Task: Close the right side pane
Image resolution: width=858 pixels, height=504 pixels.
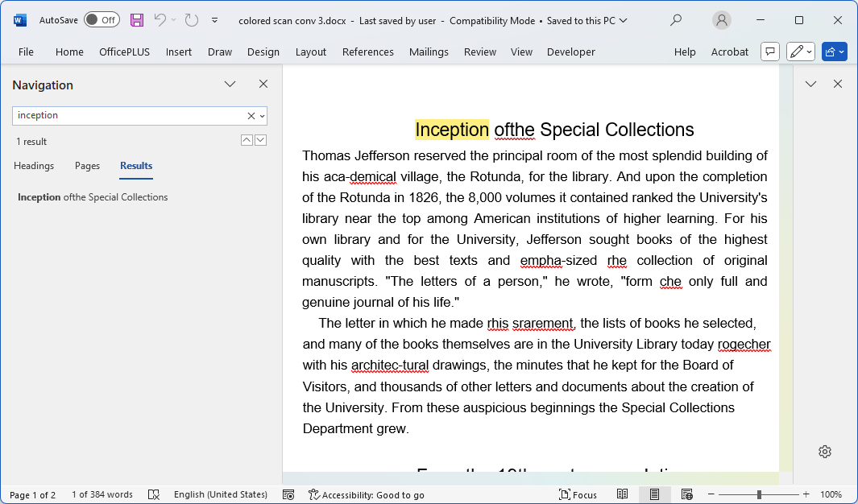Action: pyautogui.click(x=838, y=85)
